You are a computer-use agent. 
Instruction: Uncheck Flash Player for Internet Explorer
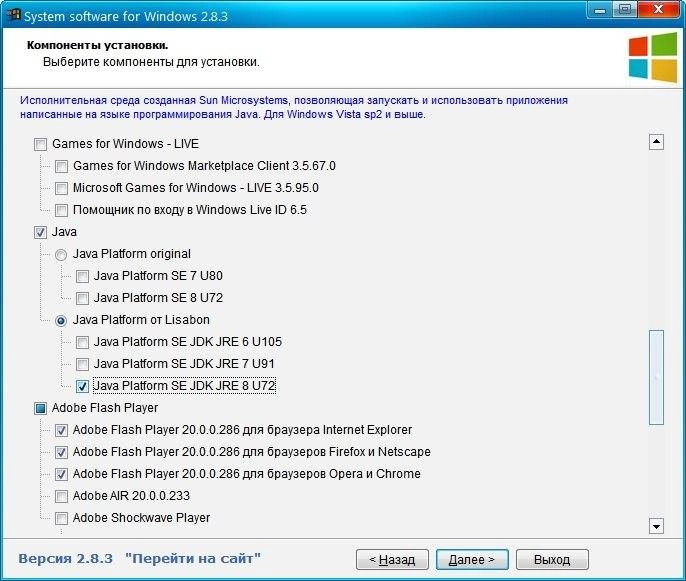(x=61, y=430)
